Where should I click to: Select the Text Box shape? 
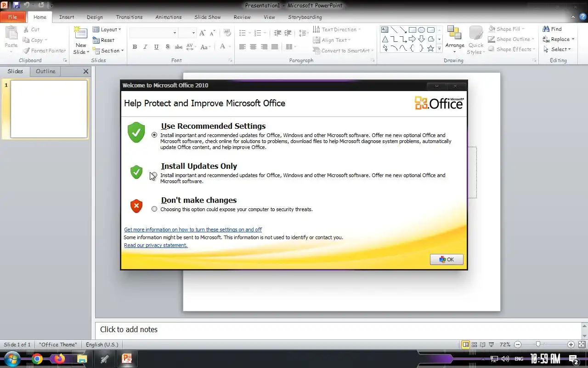pos(385,30)
